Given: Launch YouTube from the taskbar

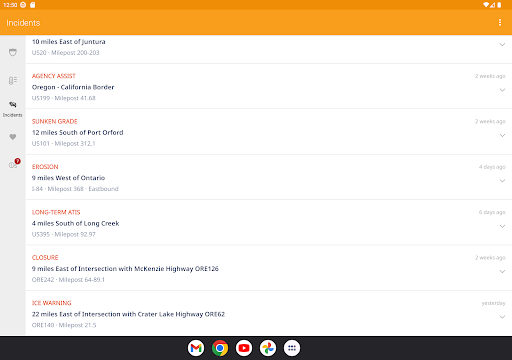Looking at the screenshot, I should tap(244, 348).
